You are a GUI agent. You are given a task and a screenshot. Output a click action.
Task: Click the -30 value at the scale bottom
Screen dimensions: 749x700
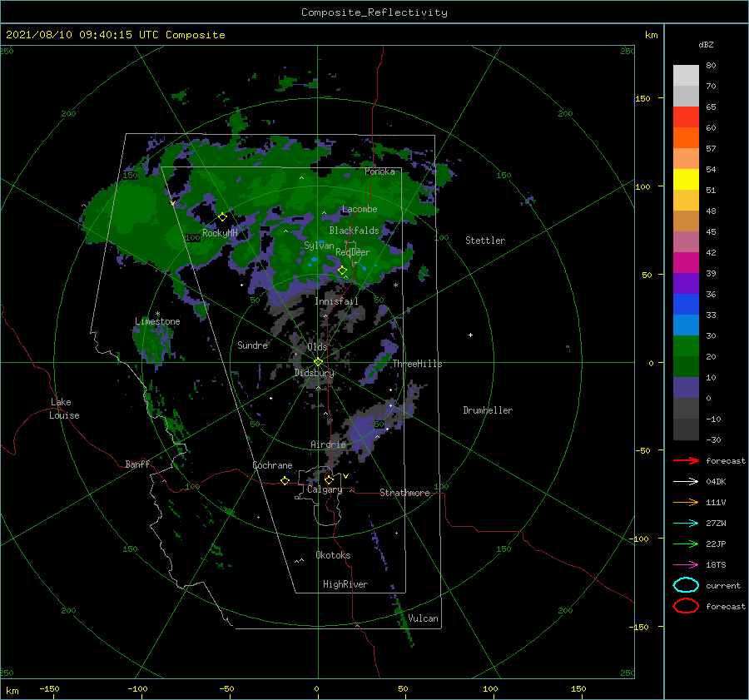tap(713, 439)
